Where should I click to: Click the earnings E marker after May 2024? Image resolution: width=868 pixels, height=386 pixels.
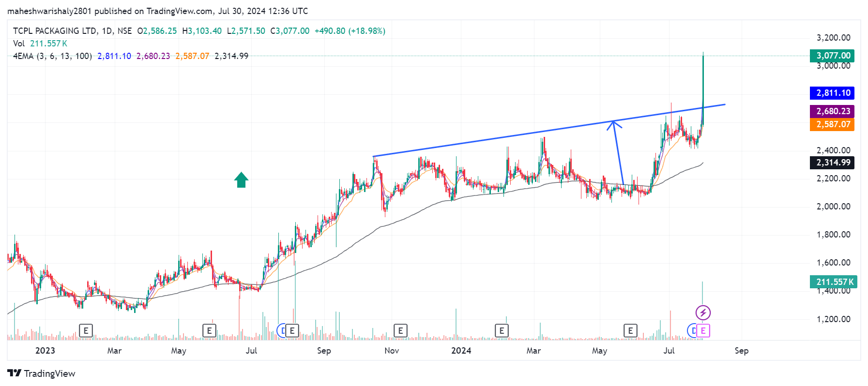pyautogui.click(x=630, y=331)
